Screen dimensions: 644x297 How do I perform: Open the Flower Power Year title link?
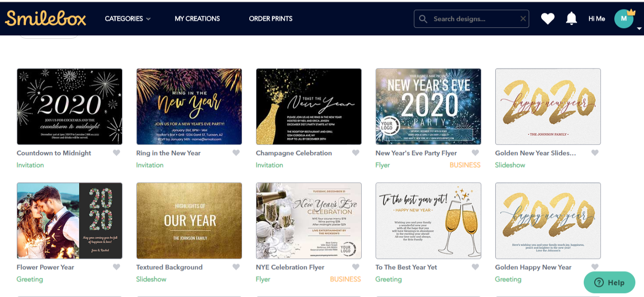point(45,267)
